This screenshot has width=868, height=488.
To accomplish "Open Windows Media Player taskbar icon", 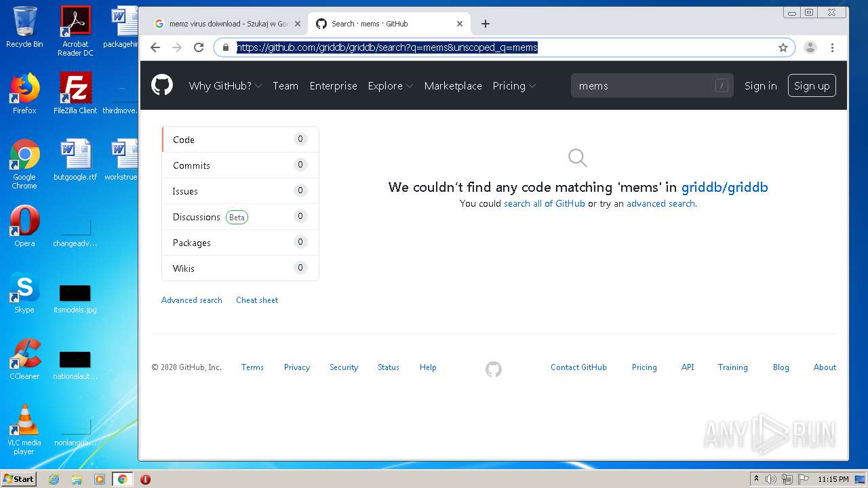I will pos(100,479).
